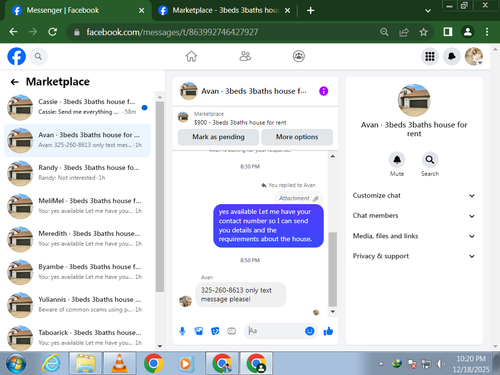Open Chrome zoom magnifier icon
This screenshot has width=500, height=375.
tap(384, 32)
